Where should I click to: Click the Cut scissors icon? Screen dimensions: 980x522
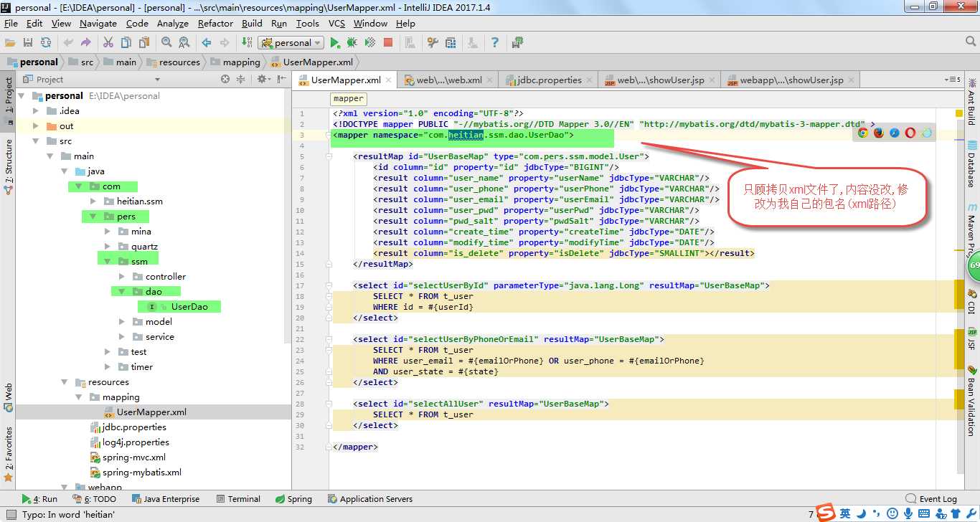[x=108, y=43]
